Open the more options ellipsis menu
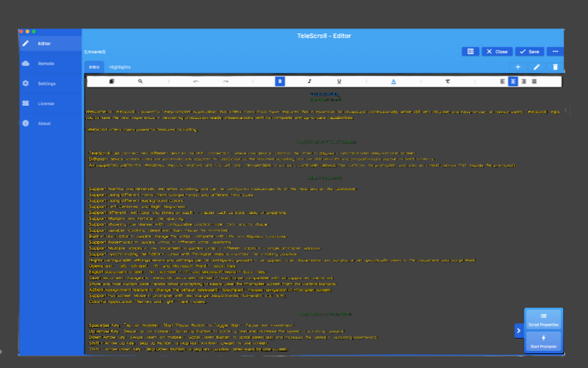588x368 pixels. click(555, 51)
